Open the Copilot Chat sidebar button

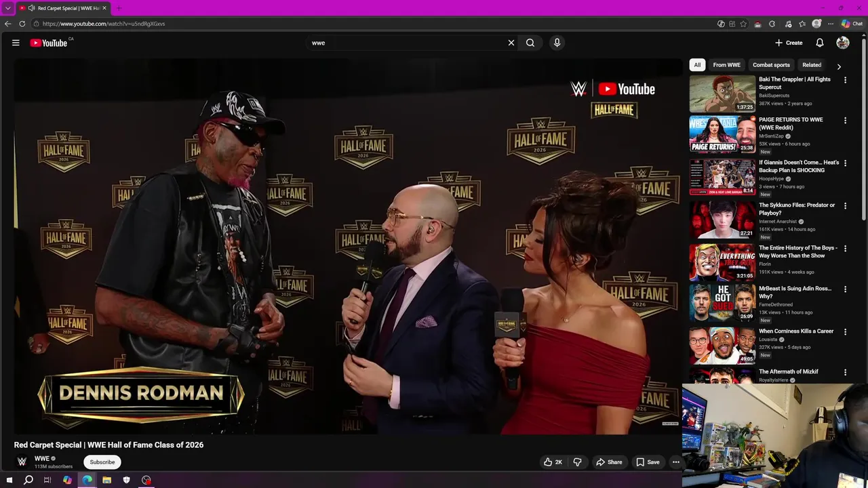pyautogui.click(x=852, y=24)
